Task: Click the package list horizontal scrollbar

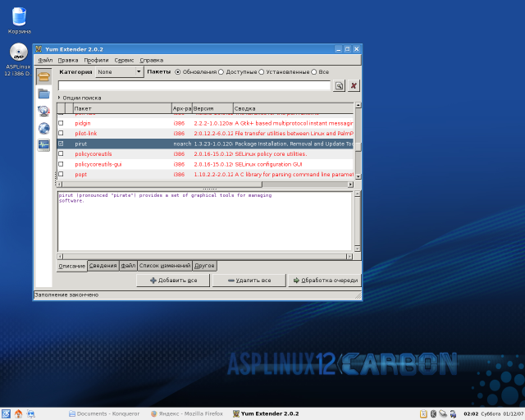Action: point(162,185)
